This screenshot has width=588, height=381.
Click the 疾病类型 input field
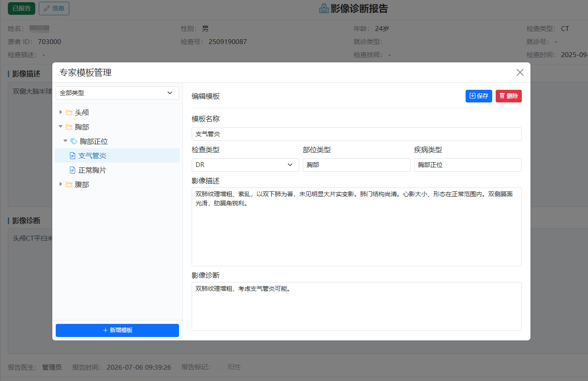pyautogui.click(x=468, y=165)
